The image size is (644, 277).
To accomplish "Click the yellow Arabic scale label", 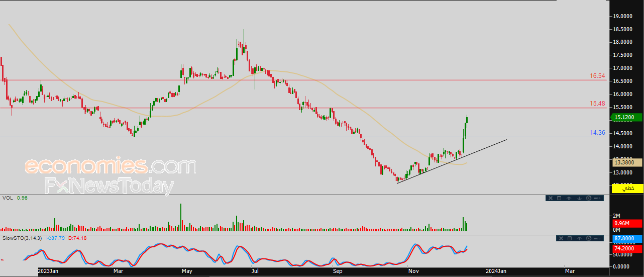I will [627, 188].
